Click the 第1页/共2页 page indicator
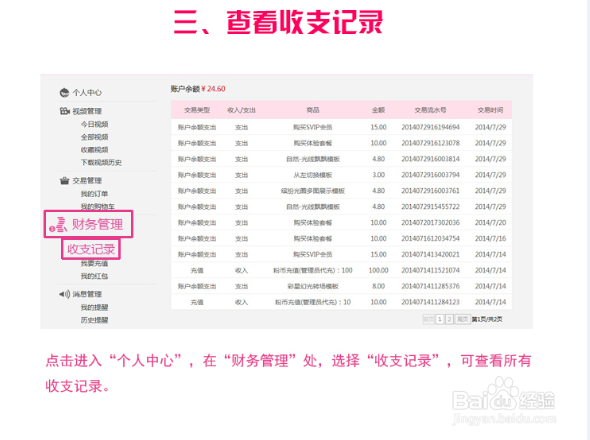This screenshot has height=440, width=590. pyautogui.click(x=487, y=320)
